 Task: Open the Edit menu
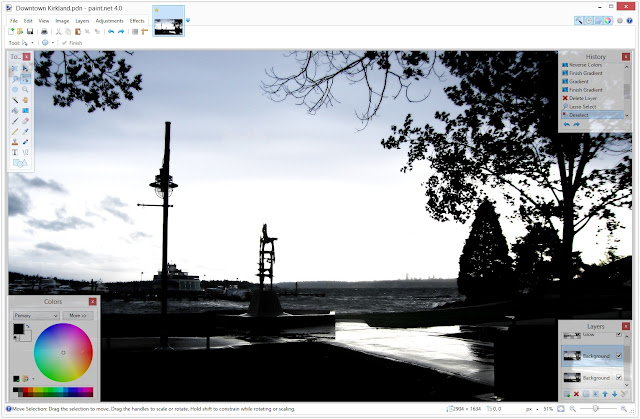pos(28,21)
